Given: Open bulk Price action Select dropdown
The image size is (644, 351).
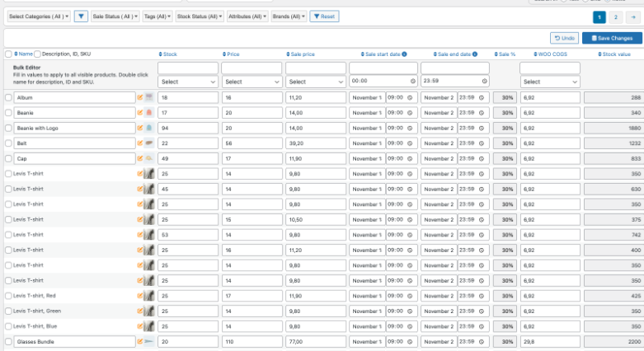Looking at the screenshot, I should coord(251,82).
